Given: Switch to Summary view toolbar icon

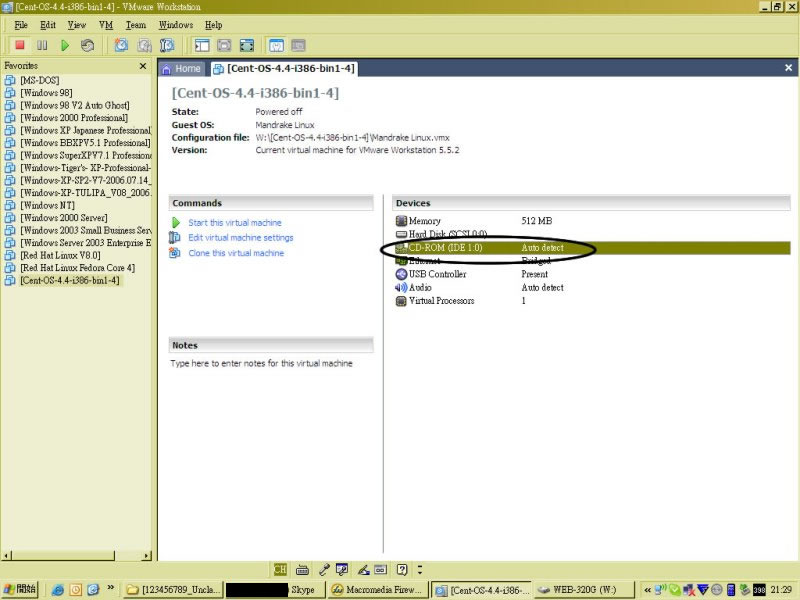Looking at the screenshot, I should 277,45.
